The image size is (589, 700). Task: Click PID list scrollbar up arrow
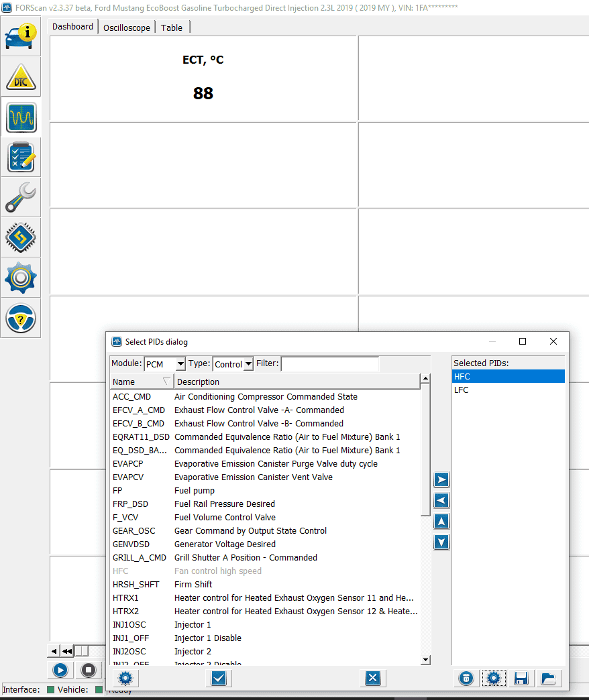(425, 379)
